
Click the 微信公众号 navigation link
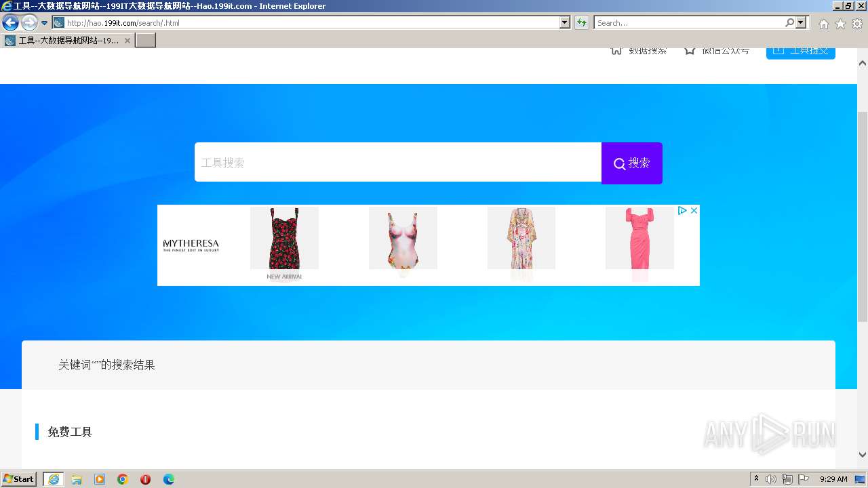pyautogui.click(x=717, y=51)
